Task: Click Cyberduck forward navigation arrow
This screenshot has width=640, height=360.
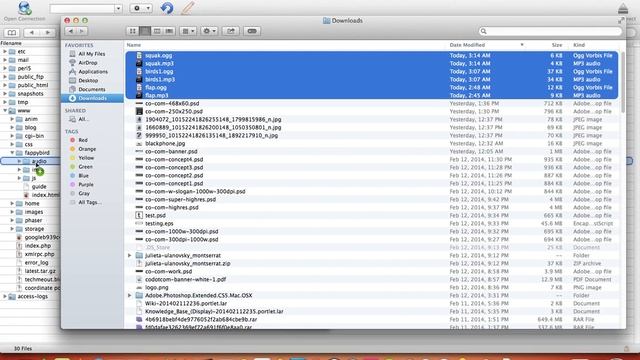Action: pos(48,33)
